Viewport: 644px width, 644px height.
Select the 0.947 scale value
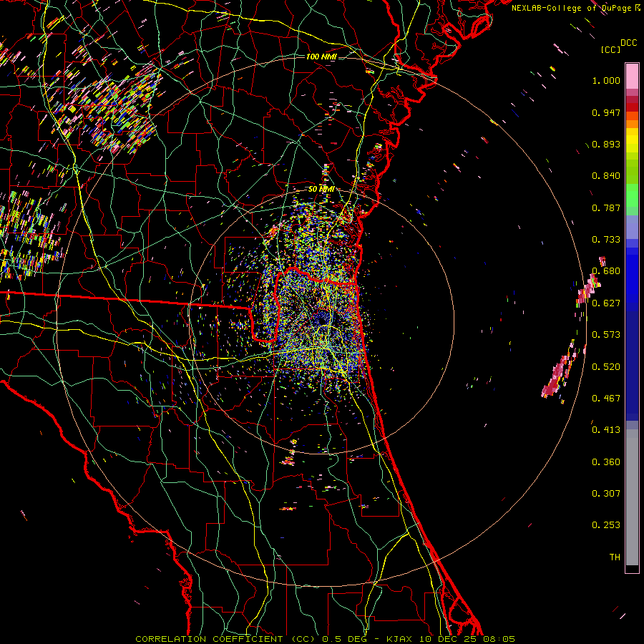pos(606,112)
